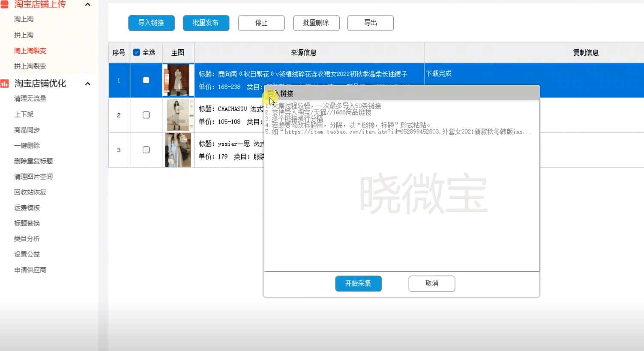Go to 一键删除
The width and height of the screenshot is (644, 351).
point(27,146)
